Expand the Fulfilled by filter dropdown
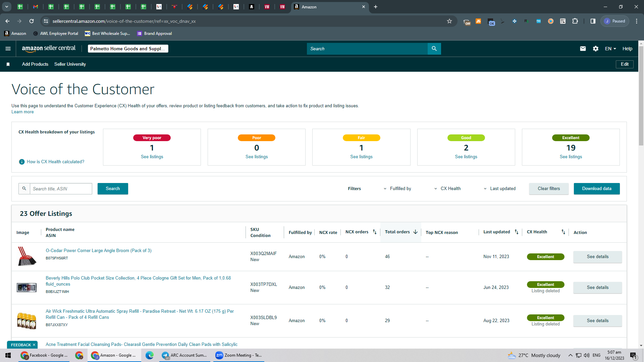 [397, 189]
